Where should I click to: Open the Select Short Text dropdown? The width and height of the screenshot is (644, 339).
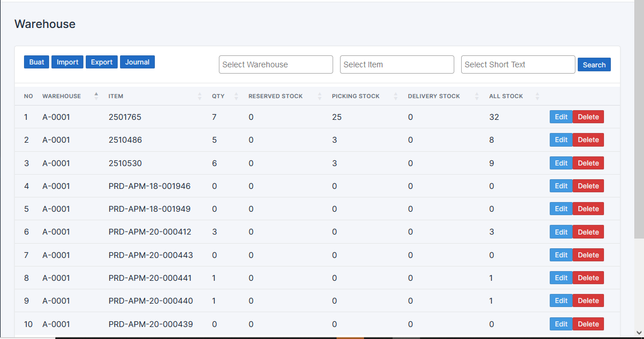tap(518, 64)
